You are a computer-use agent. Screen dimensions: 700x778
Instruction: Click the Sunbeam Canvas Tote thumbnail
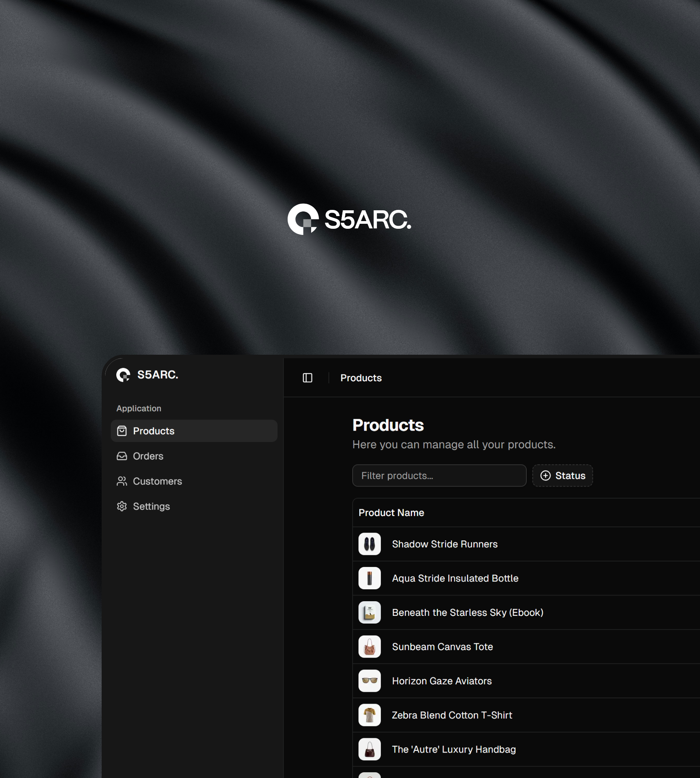click(x=369, y=647)
